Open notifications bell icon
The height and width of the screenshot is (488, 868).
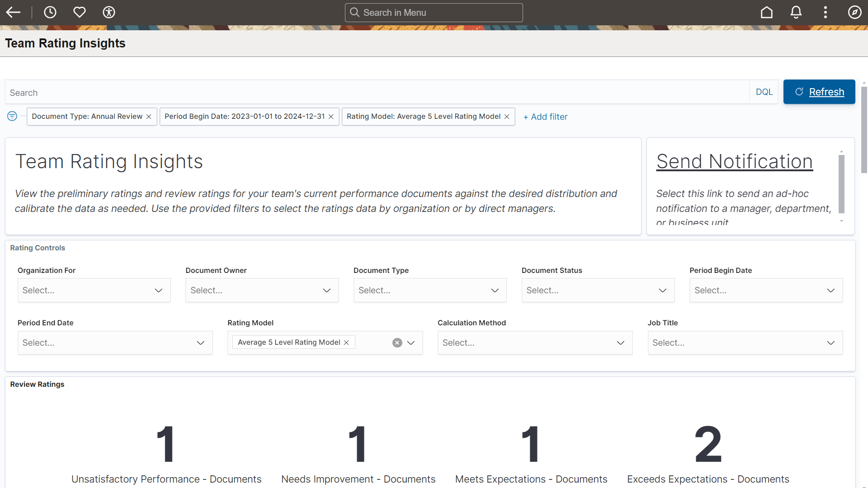796,12
